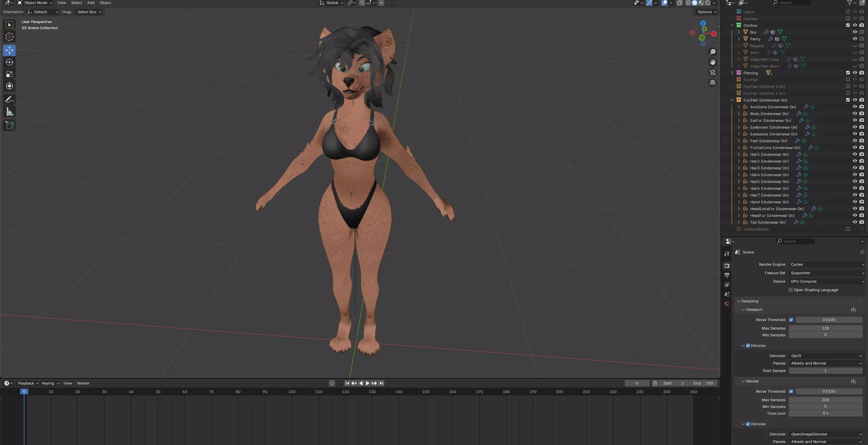Switch orthographic/perspective grid icon
Image resolution: width=868 pixels, height=445 pixels.
[x=713, y=82]
